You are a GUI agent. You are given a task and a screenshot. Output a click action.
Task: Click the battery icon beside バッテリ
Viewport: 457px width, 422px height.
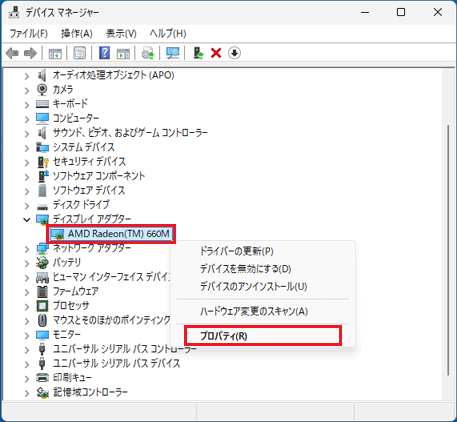[42, 263]
